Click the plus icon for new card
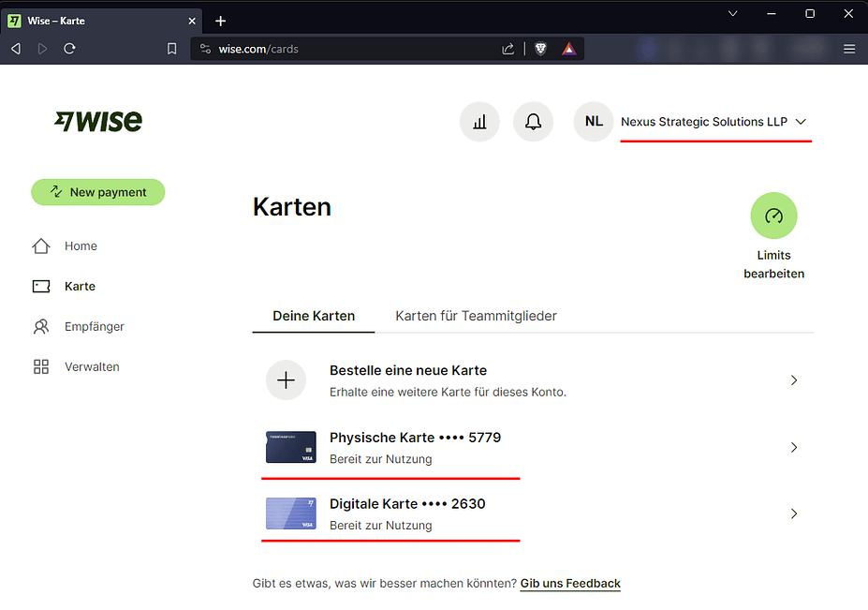 (286, 380)
